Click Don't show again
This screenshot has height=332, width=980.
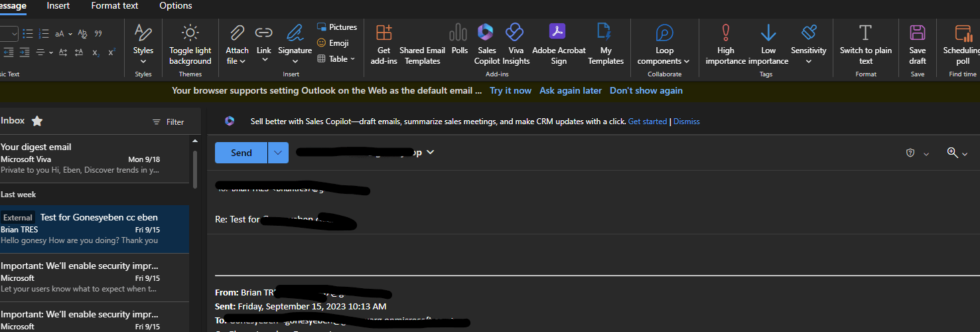click(646, 91)
